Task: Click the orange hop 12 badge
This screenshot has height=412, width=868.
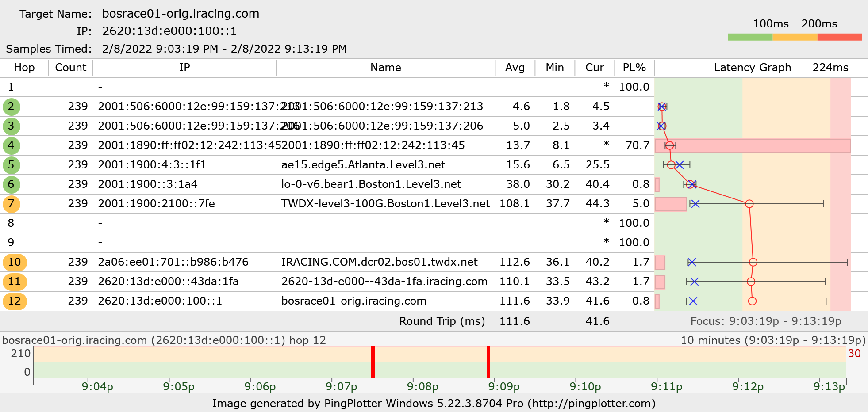Action: 15,301
